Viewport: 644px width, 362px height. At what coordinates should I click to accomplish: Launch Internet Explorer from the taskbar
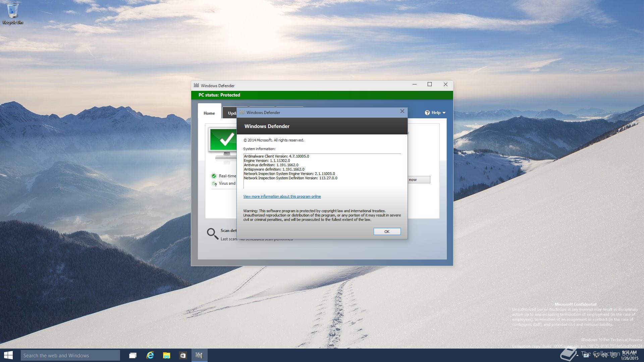coord(150,355)
